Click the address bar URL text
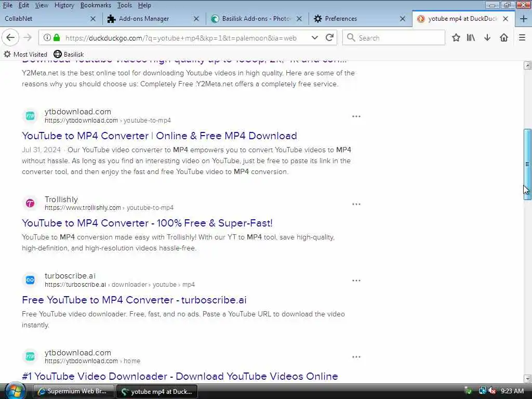This screenshot has height=399, width=532. [x=181, y=38]
